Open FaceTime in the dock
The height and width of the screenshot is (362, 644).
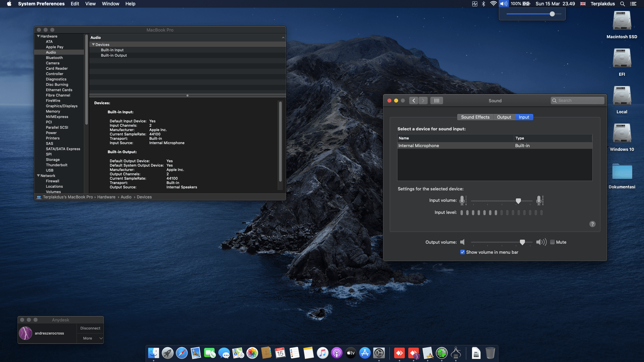pos(210,353)
